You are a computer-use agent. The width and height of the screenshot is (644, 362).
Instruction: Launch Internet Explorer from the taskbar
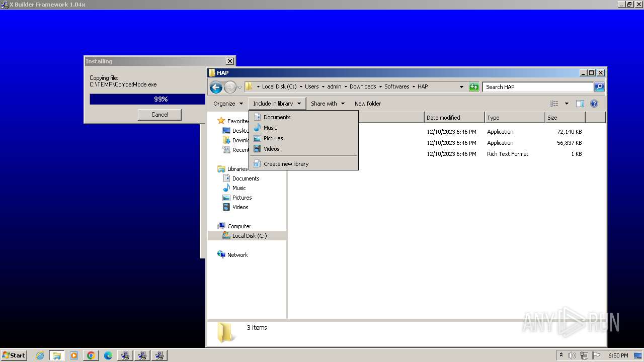(40, 355)
